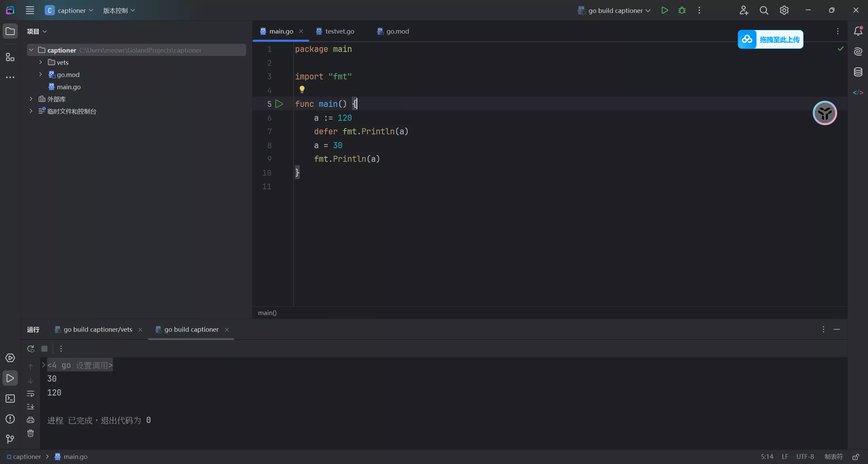Open the AI Assistant spiral icon
This screenshot has height=464, width=868.
click(x=858, y=52)
